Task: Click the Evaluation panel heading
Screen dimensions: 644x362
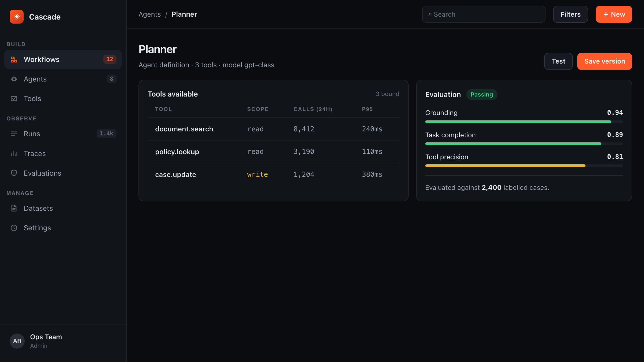Action: click(443, 95)
